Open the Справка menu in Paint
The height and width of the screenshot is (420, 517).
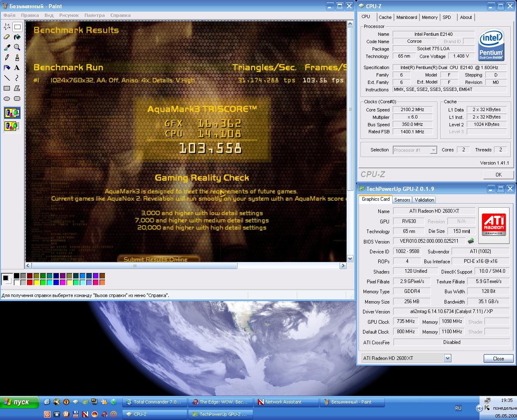click(121, 15)
